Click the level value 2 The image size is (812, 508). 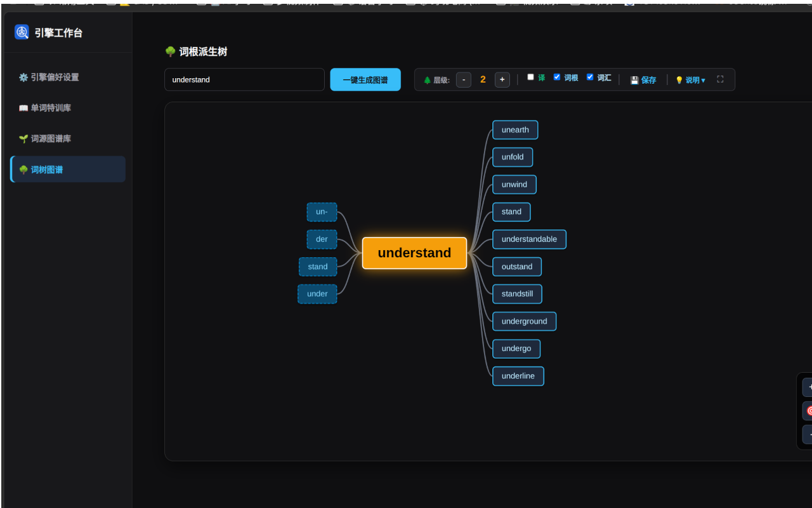coord(483,79)
